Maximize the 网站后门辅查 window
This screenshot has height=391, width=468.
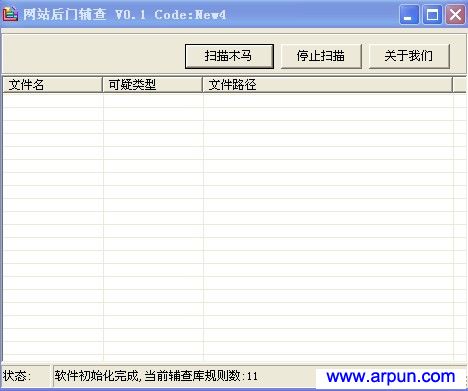pos(432,15)
